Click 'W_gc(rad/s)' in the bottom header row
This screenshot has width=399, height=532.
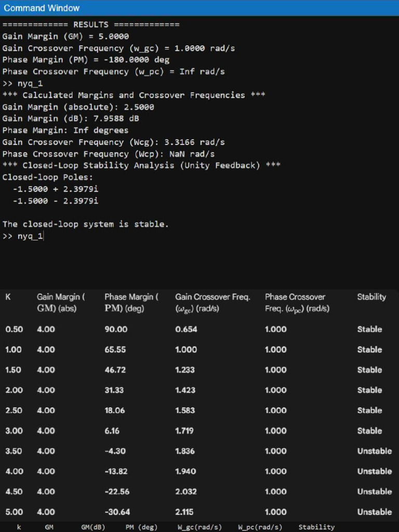pyautogui.click(x=199, y=527)
